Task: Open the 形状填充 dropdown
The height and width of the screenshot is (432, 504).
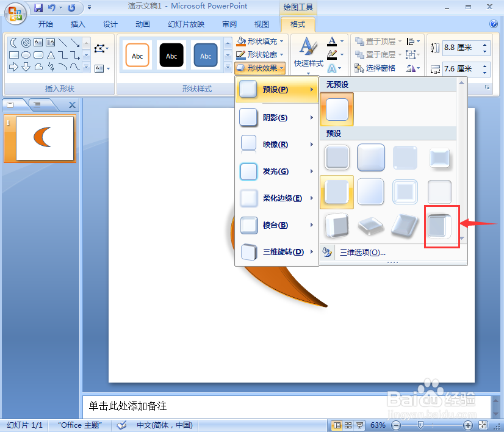Action: 260,41
